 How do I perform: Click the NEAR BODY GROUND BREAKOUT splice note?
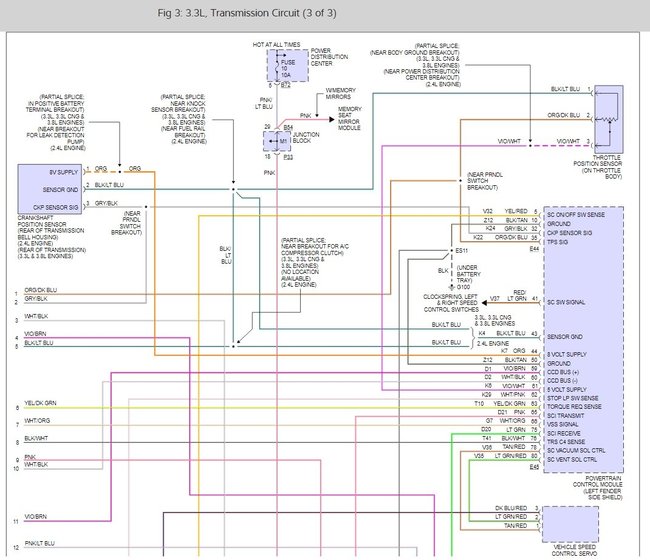(x=415, y=65)
